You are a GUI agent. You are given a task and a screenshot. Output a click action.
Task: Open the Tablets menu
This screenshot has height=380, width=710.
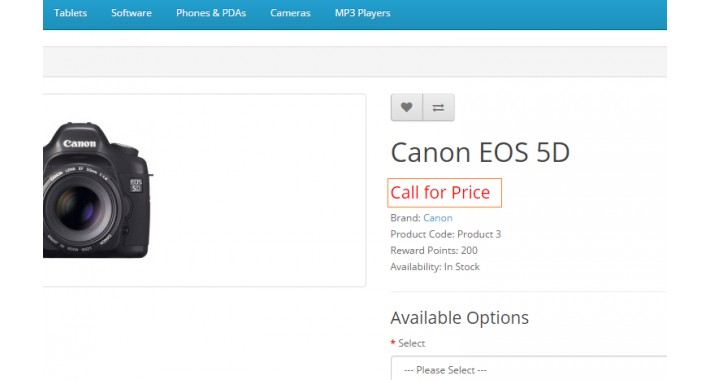pyautogui.click(x=71, y=13)
